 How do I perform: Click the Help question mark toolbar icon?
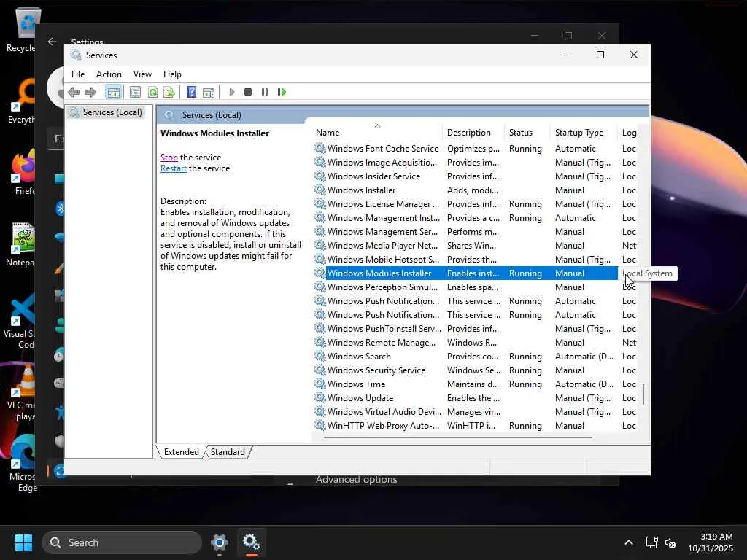click(x=192, y=92)
